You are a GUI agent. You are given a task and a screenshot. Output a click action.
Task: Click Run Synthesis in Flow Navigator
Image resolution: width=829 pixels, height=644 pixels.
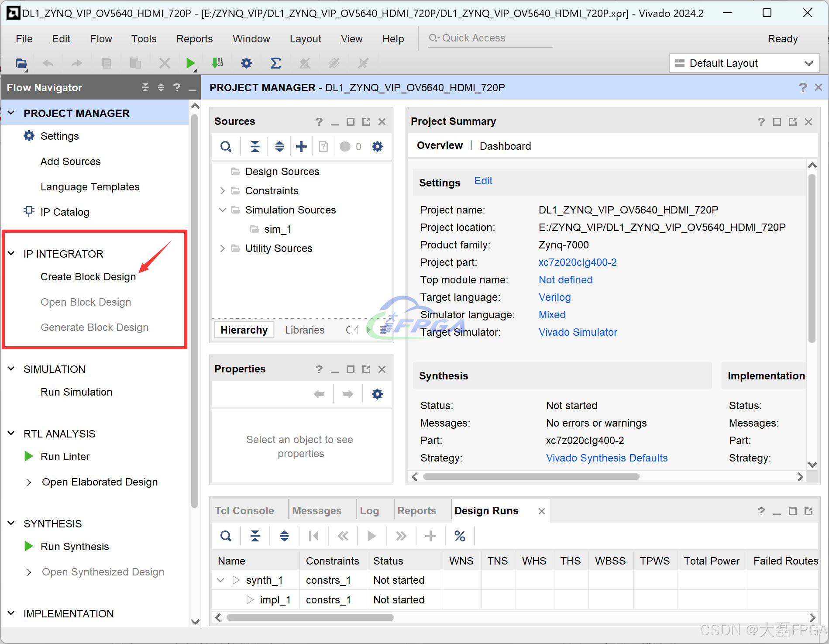pos(75,547)
